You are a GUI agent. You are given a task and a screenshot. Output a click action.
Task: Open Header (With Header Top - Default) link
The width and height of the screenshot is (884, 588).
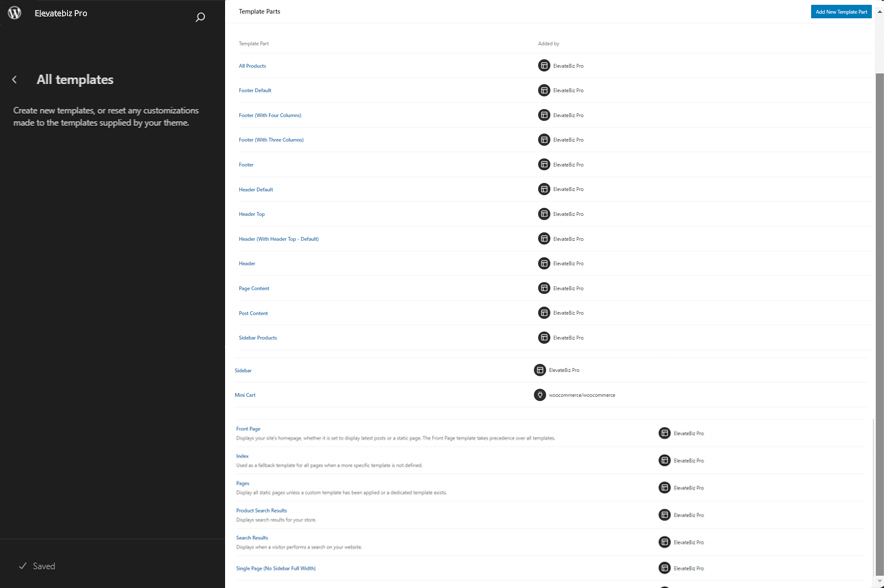279,239
